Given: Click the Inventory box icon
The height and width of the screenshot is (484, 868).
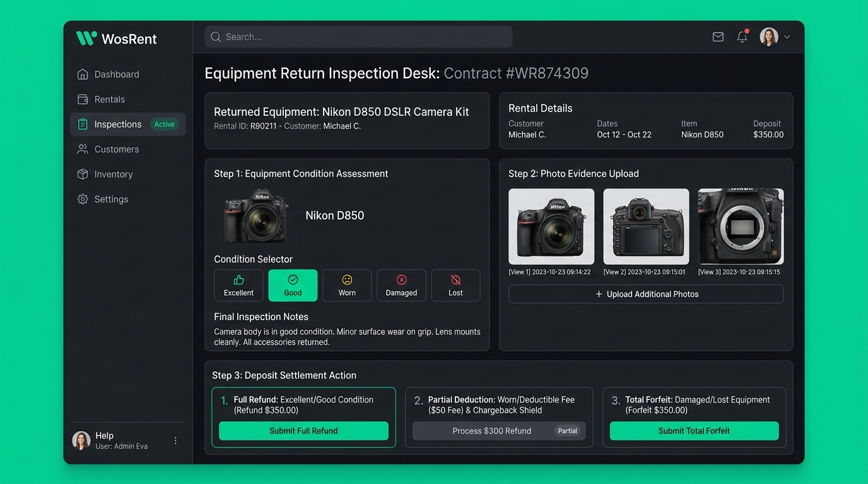Looking at the screenshot, I should pyautogui.click(x=83, y=174).
